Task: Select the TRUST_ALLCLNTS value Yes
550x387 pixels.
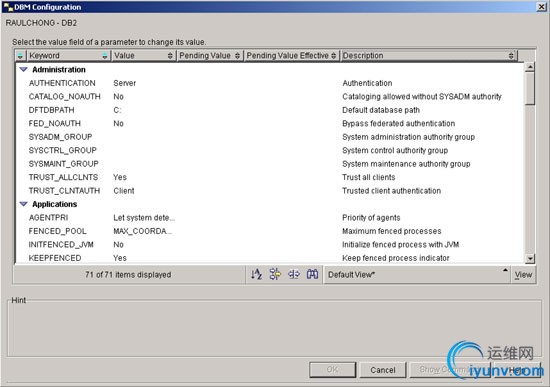Action: click(x=120, y=177)
